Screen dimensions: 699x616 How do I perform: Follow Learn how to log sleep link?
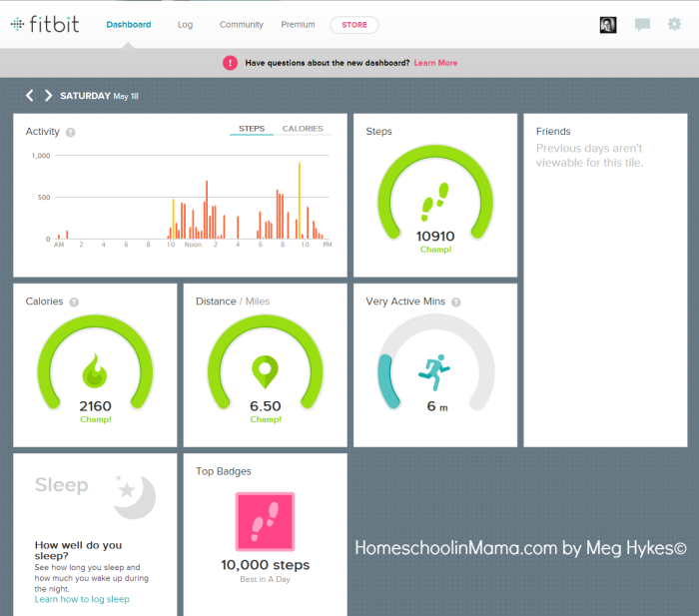[82, 599]
